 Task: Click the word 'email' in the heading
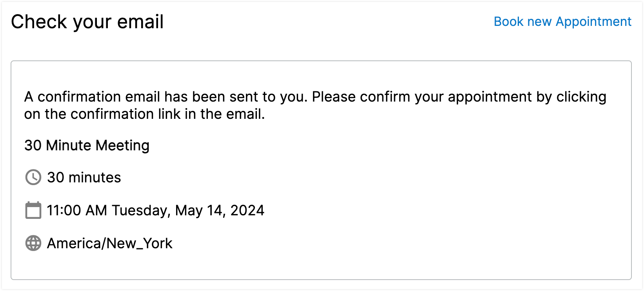140,22
